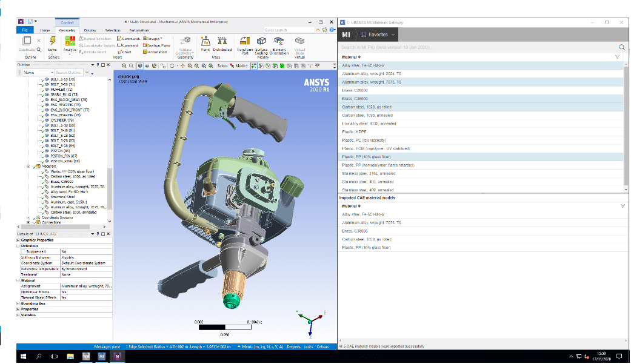Image resolution: width=631 pixels, height=364 pixels.
Task: Toggle the Suppressed checkbox in Details
Action: [24, 251]
